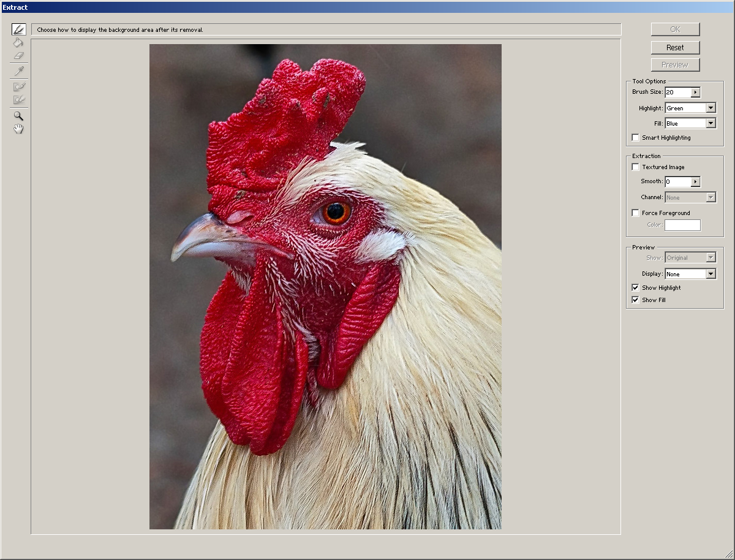This screenshot has height=560, width=735.
Task: Click the Brush Size value field
Action: (677, 93)
